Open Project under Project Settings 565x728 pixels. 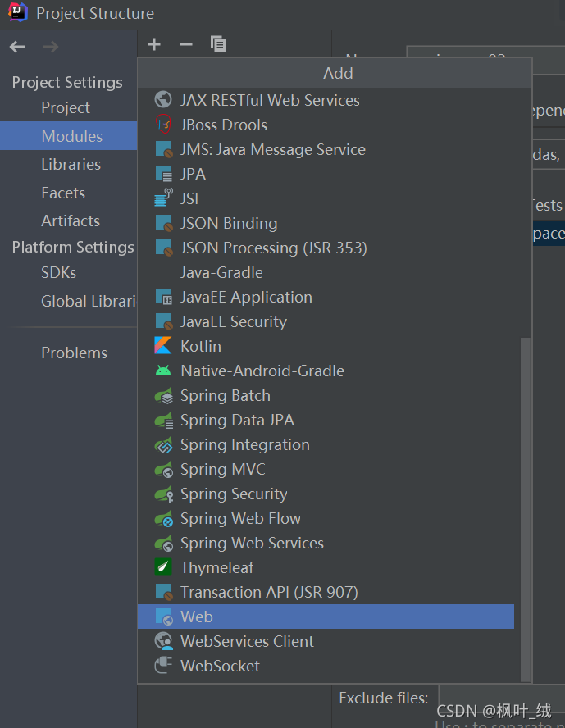click(68, 107)
